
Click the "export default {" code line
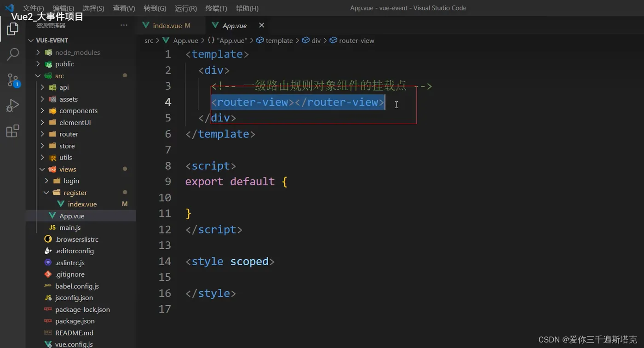click(x=236, y=182)
